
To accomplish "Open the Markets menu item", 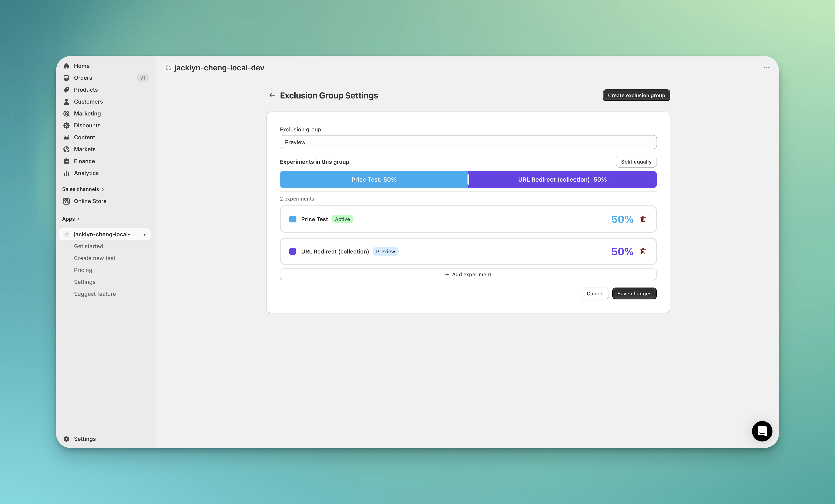I will 105,149.
